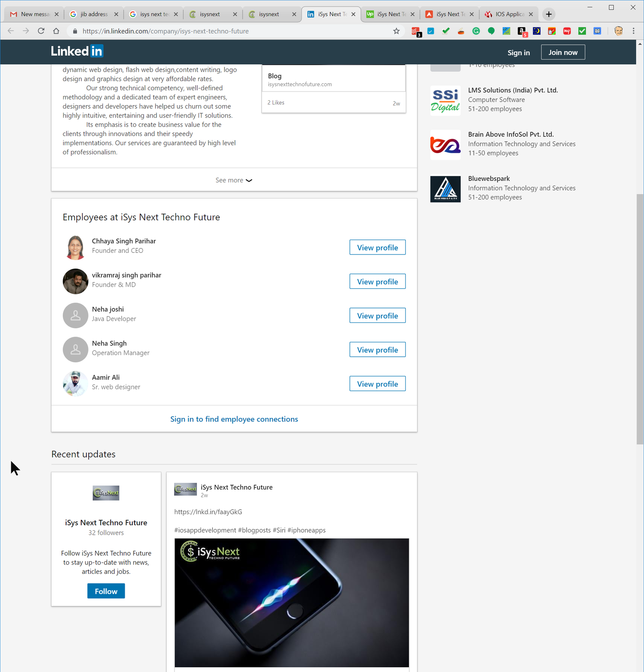Go back to the previous page
644x672 pixels.
11,31
